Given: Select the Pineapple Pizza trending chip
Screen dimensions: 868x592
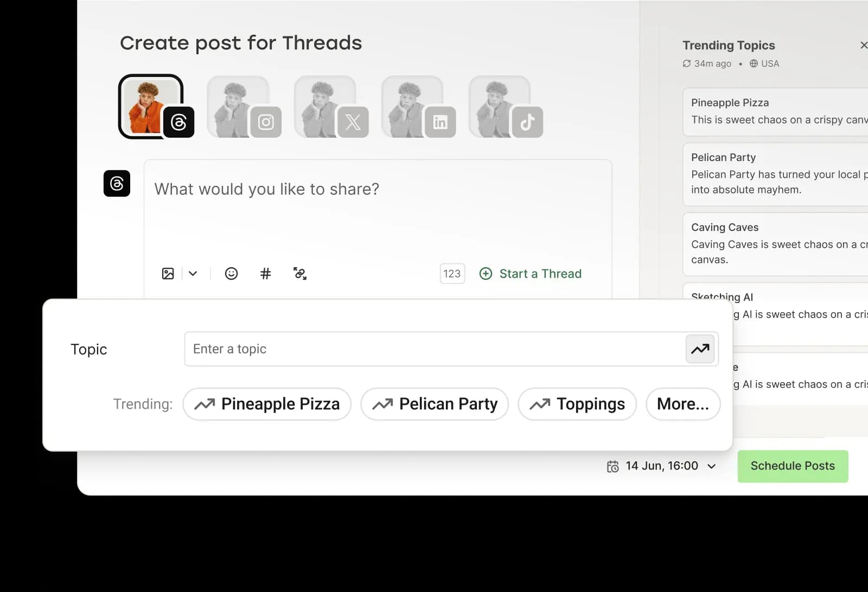Looking at the screenshot, I should (267, 404).
